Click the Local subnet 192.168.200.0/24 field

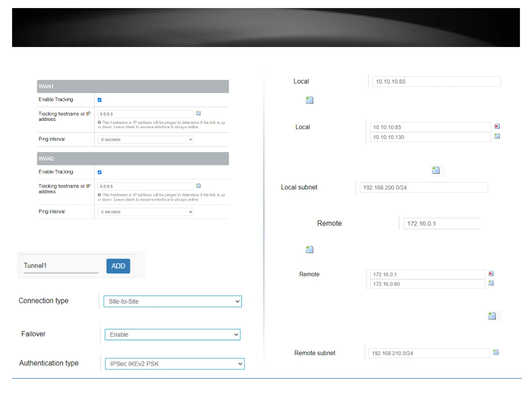click(x=423, y=188)
